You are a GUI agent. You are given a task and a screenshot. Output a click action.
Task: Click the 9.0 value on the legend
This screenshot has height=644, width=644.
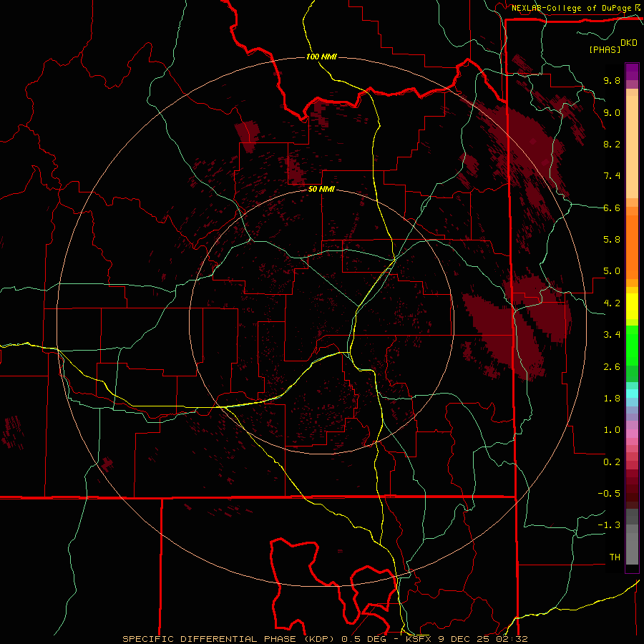(x=612, y=112)
